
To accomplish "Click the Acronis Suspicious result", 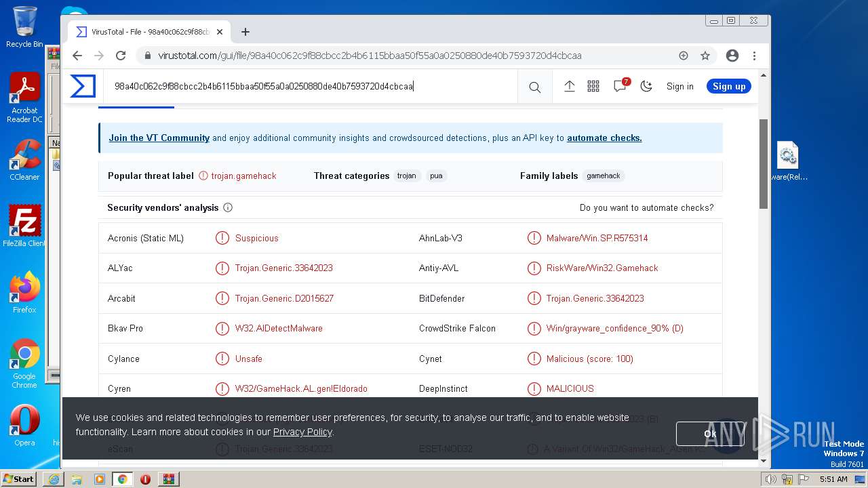I will click(x=256, y=238).
